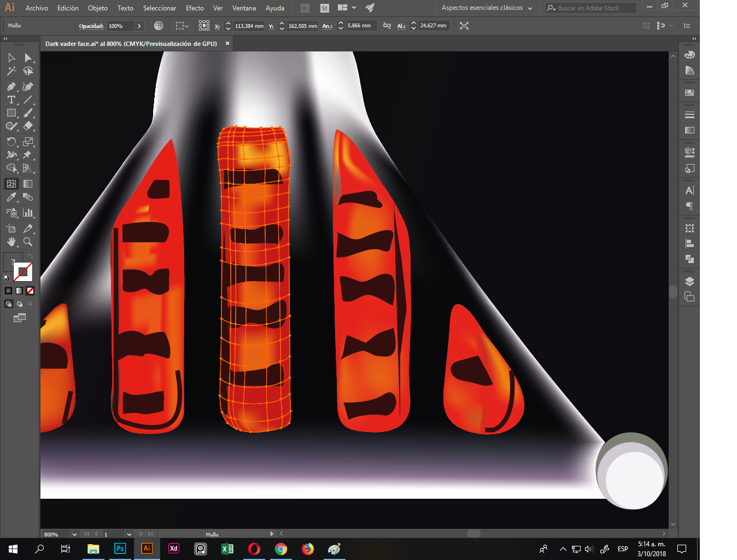Open the Swatches panel
The width and height of the screenshot is (737, 560).
[689, 93]
